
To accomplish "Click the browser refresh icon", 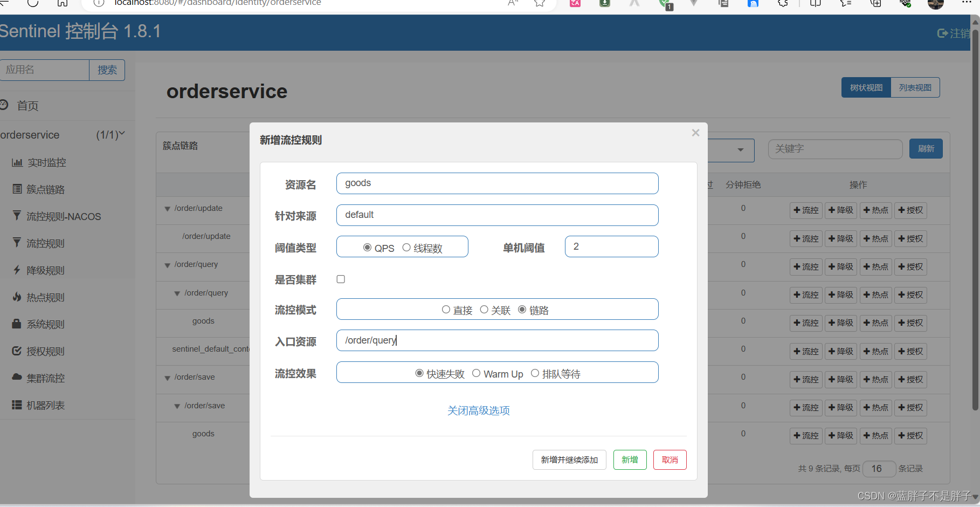I will pos(33,3).
